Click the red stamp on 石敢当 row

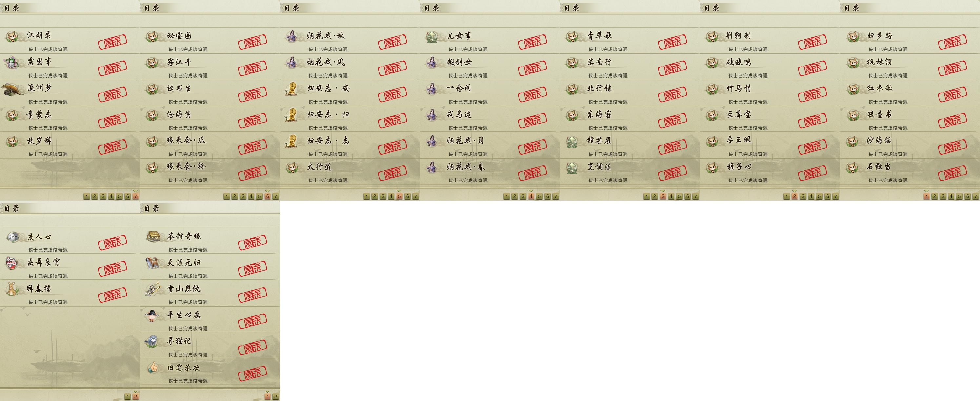952,173
